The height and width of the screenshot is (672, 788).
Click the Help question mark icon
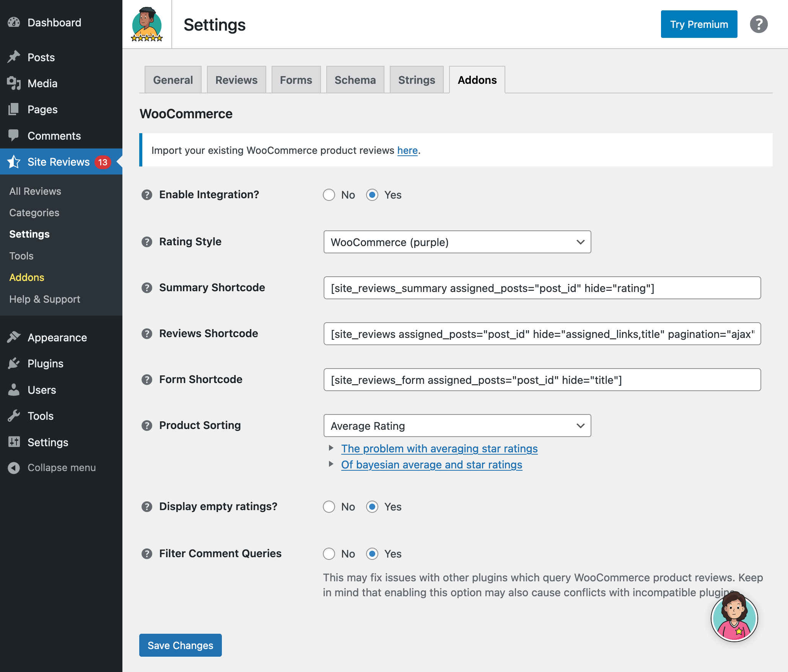pos(758,24)
